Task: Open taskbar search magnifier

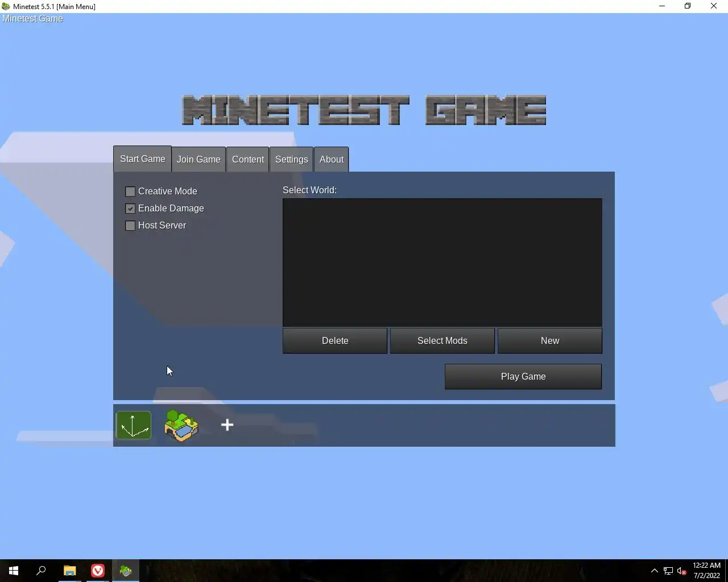Action: 41,571
